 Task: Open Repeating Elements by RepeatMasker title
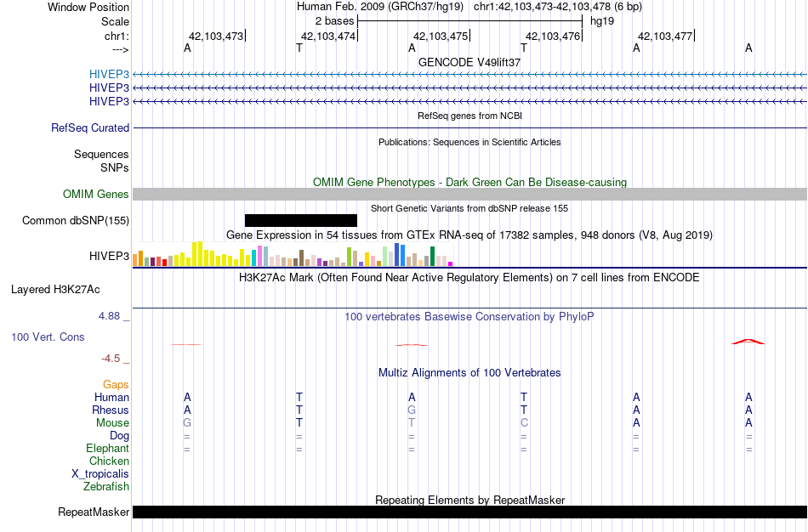pyautogui.click(x=469, y=500)
